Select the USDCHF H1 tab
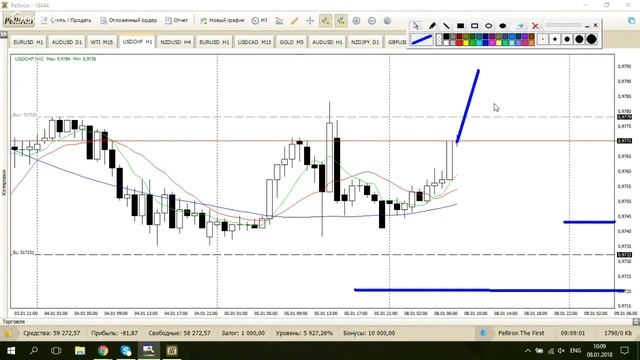 137,42
